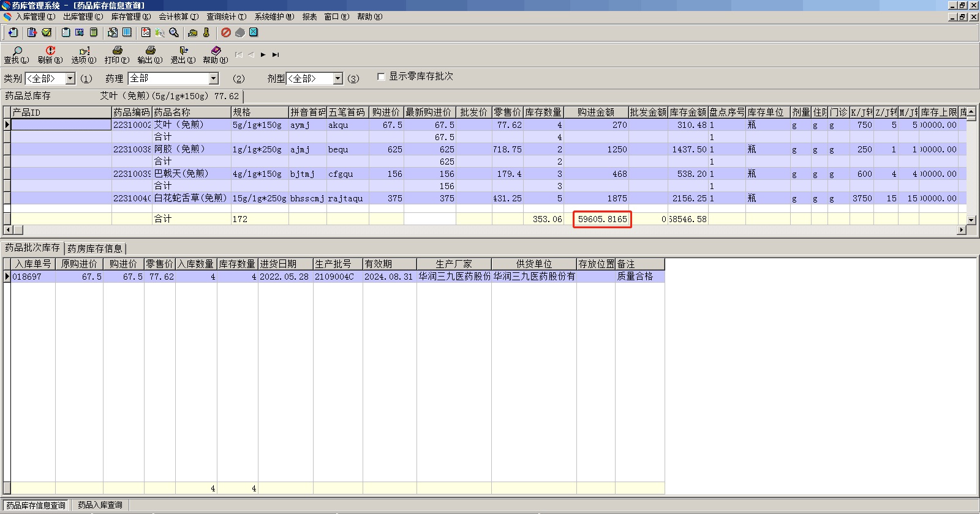Open 选项 (Options) from the toolbar
The width and height of the screenshot is (980, 514).
tap(84, 54)
